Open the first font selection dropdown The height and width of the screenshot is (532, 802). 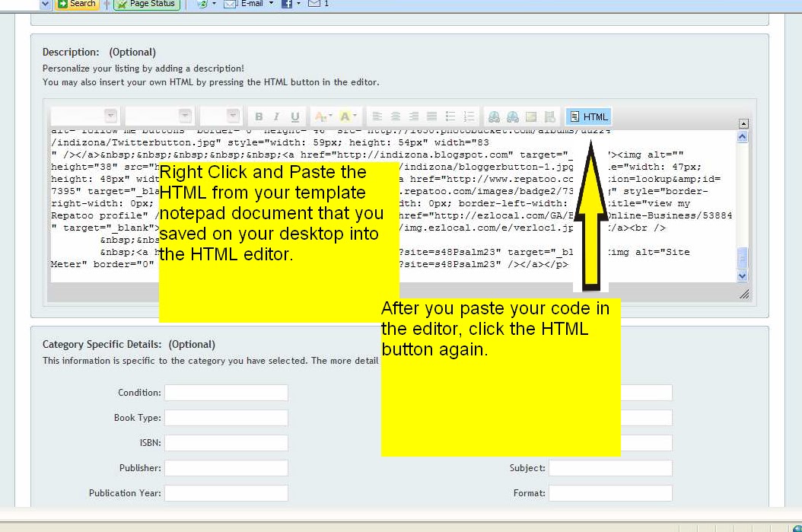(x=84, y=115)
